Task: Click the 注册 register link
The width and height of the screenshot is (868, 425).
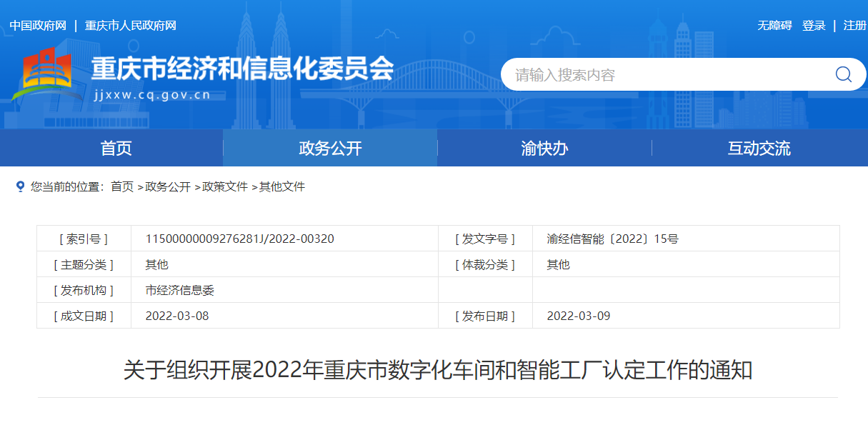Action: (x=854, y=26)
